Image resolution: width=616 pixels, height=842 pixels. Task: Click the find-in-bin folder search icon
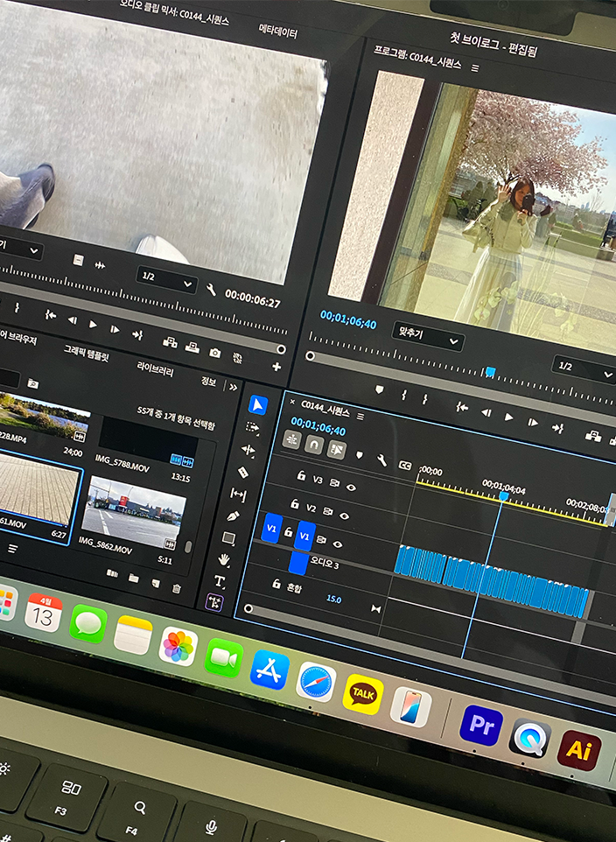tap(32, 383)
